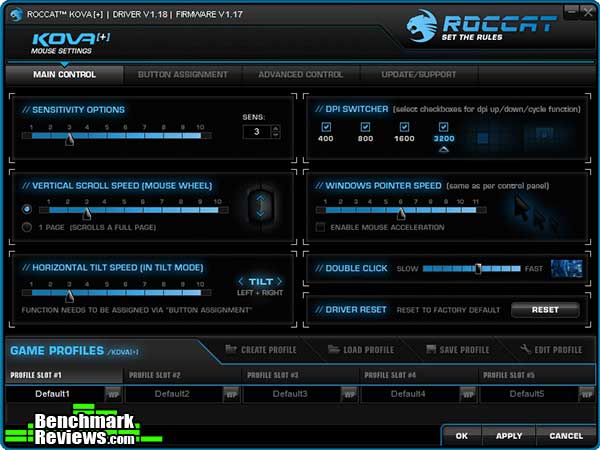Decrease SENS value with down arrow
Screen dimensions: 600x450
tap(276, 135)
